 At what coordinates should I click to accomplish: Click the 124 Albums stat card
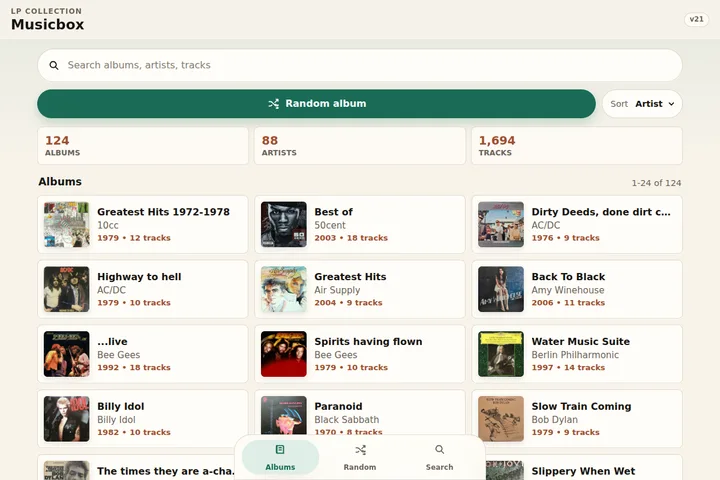point(143,146)
